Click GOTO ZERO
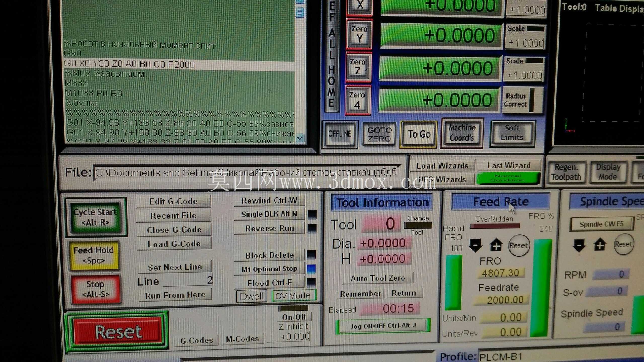Viewport: 644px width, 362px height. click(380, 134)
